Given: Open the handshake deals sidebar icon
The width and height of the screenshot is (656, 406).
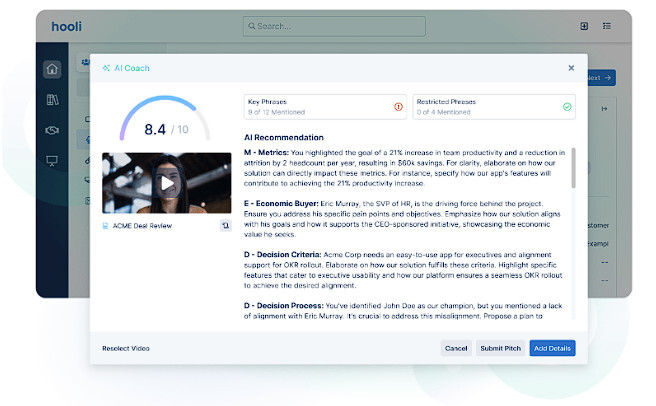Looking at the screenshot, I should (52, 131).
